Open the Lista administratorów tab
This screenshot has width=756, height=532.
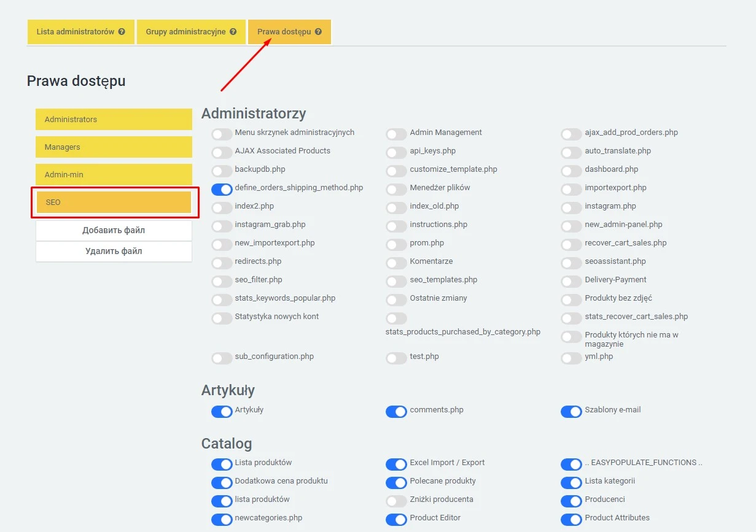coord(75,32)
